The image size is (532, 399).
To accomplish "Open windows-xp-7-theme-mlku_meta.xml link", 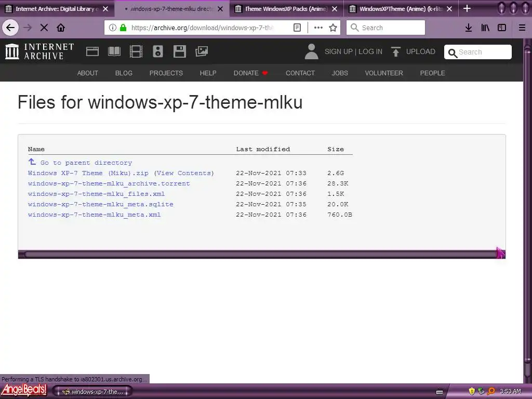I will (x=95, y=215).
